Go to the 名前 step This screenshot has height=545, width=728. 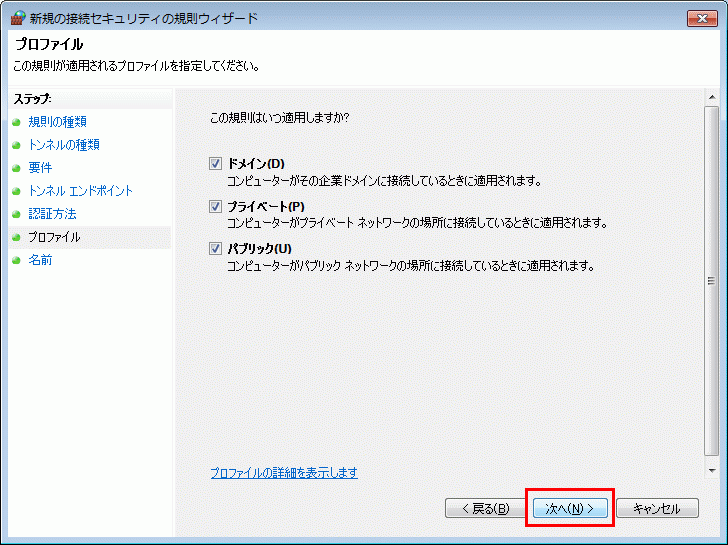pos(40,260)
